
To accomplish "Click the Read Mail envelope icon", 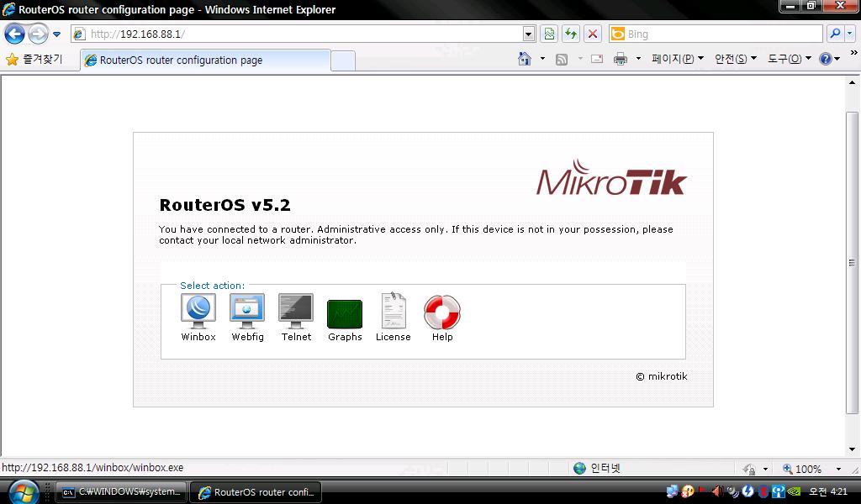I will 597,59.
